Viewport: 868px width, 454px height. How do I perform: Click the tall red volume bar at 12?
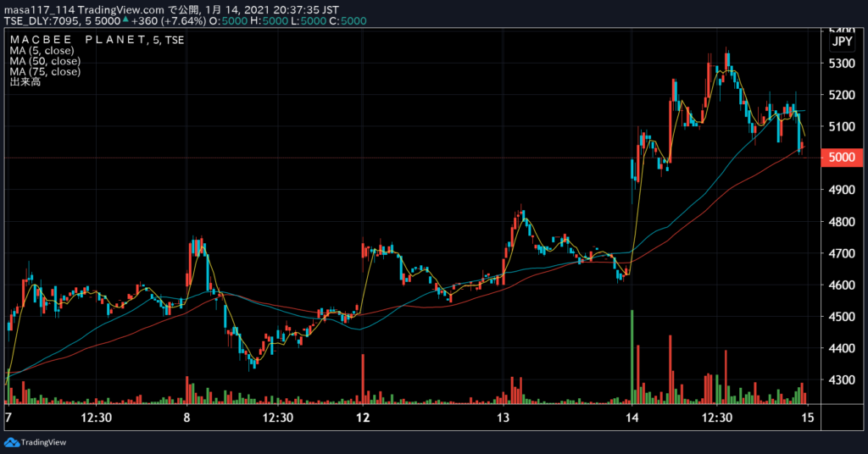coord(363,379)
